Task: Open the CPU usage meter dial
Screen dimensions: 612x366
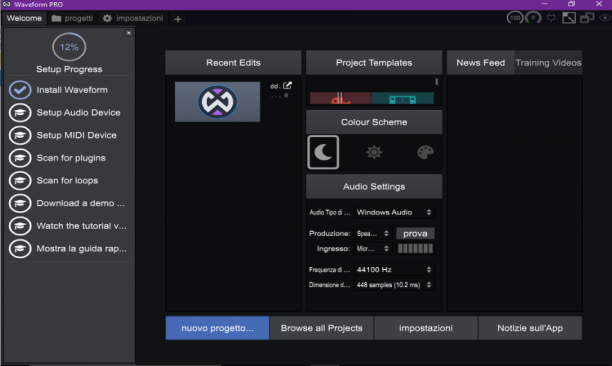Action: click(533, 18)
